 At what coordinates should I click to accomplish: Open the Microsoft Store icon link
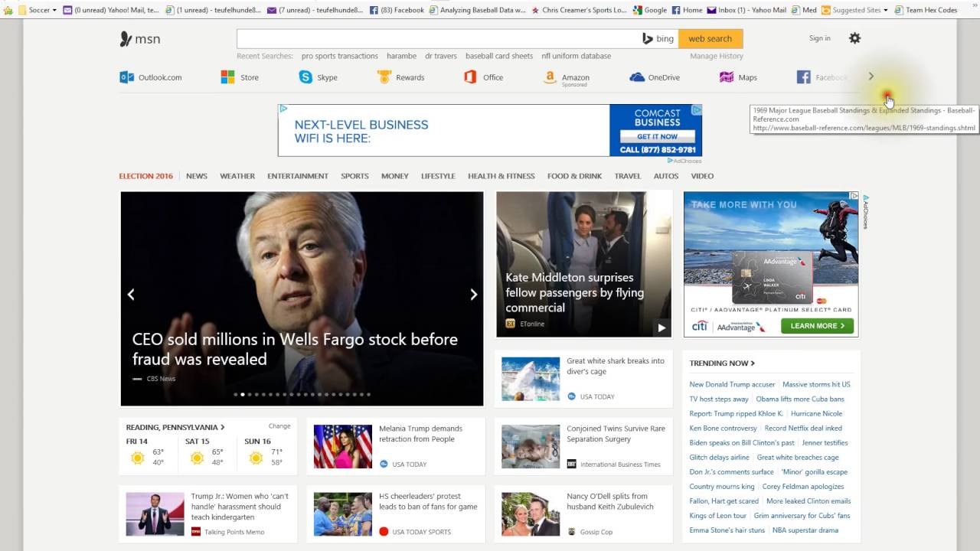pos(227,77)
